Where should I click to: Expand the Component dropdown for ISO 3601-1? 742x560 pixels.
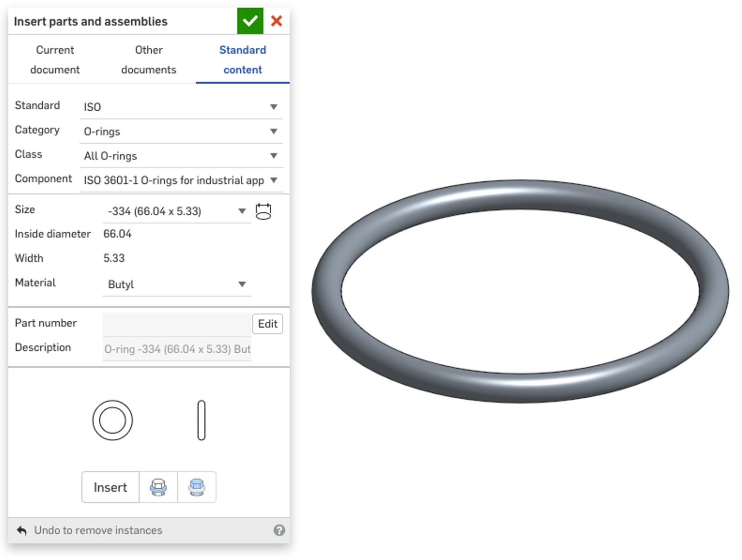181,180
